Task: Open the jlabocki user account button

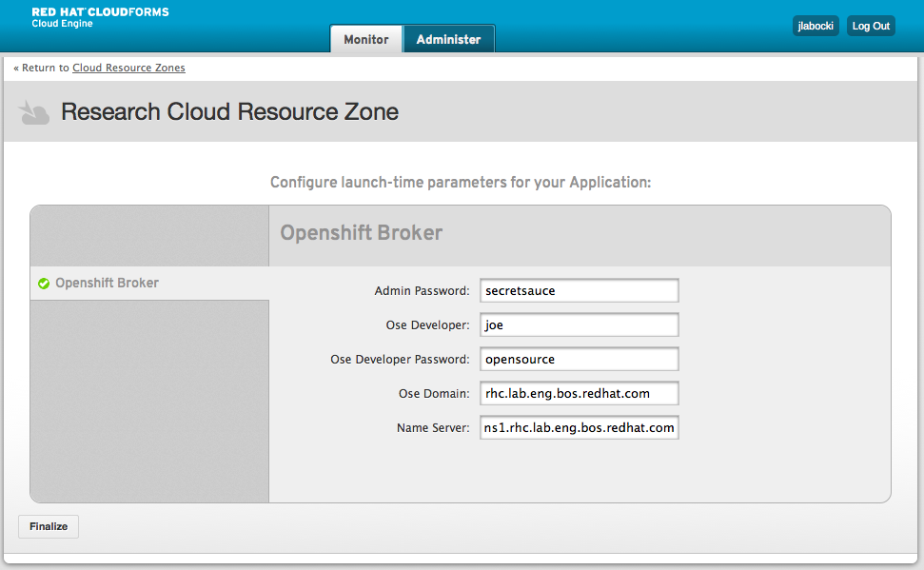Action: point(816,27)
